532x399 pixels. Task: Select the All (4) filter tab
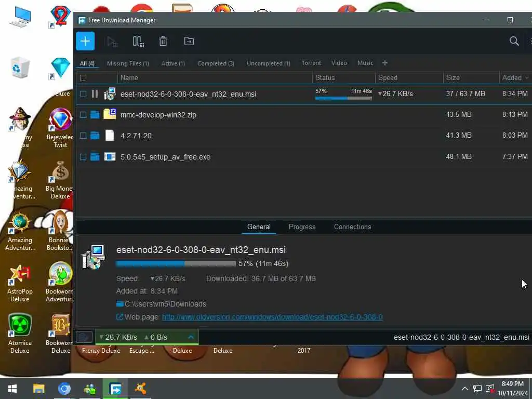[x=87, y=63]
